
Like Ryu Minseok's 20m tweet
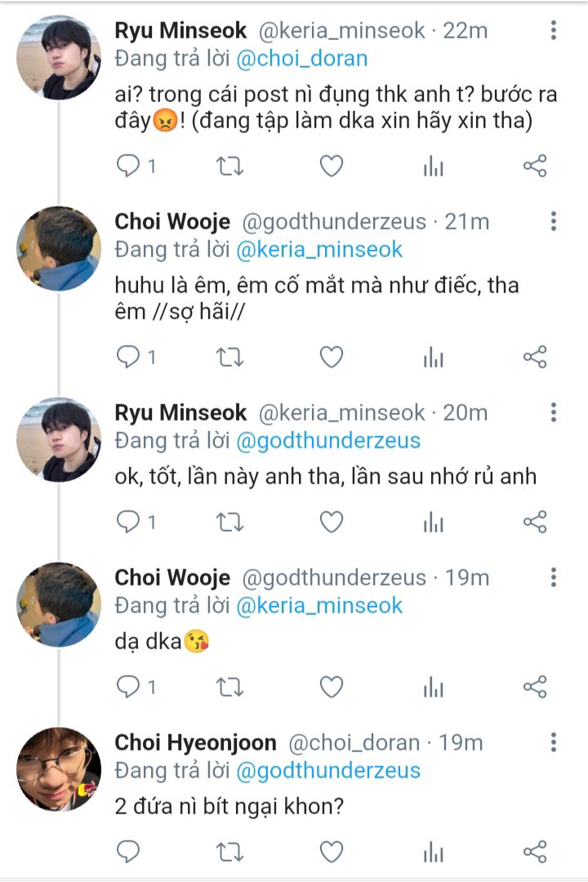331,522
